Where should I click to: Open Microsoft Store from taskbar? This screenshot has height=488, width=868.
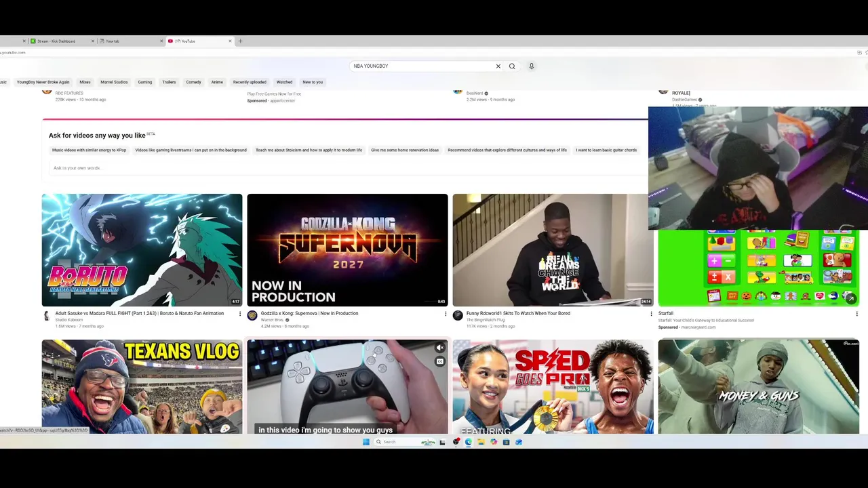pos(506,442)
